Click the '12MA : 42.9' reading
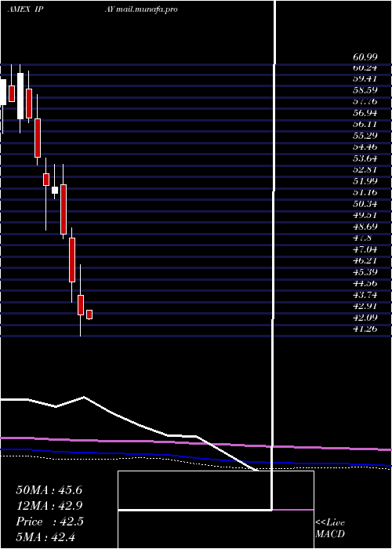 [49, 506]
